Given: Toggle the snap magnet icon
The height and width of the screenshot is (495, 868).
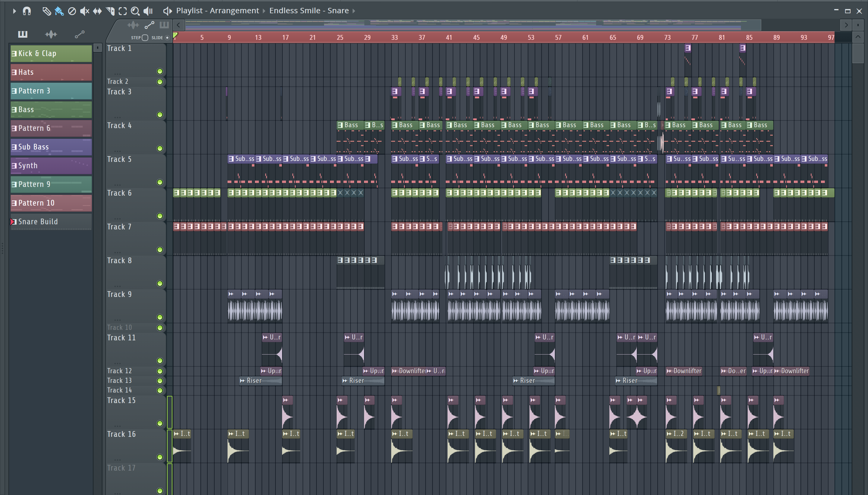Looking at the screenshot, I should coord(27,11).
